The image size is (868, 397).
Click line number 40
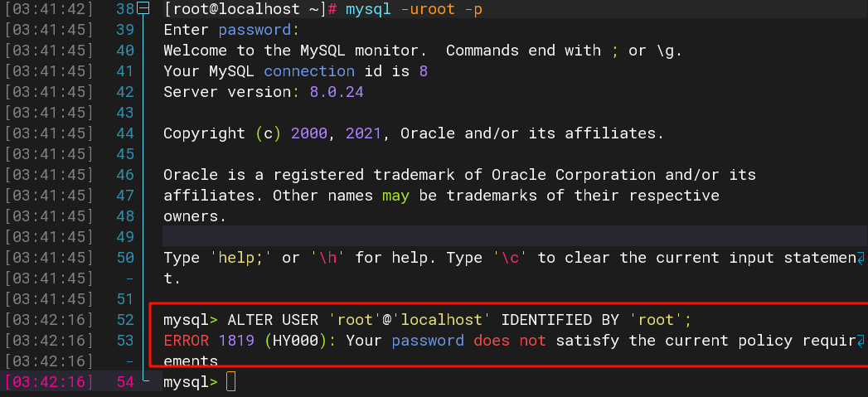point(126,51)
